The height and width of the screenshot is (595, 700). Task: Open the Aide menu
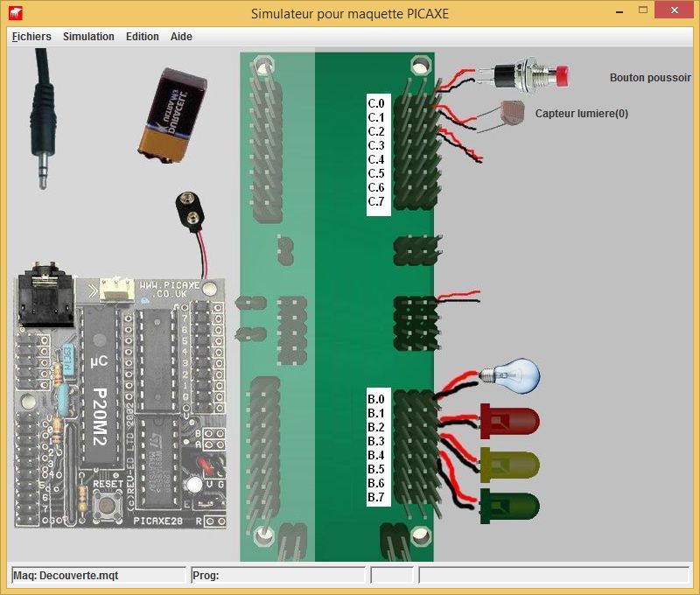(x=181, y=37)
